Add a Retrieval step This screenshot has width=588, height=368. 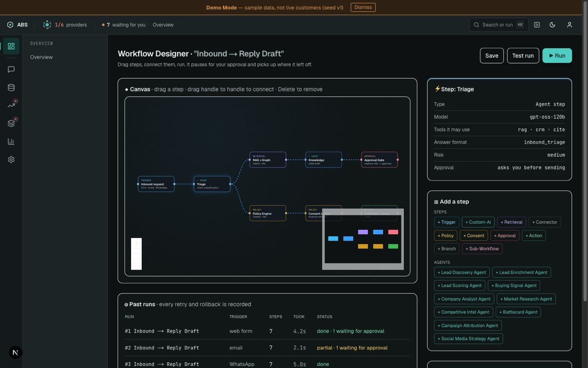[x=511, y=222]
